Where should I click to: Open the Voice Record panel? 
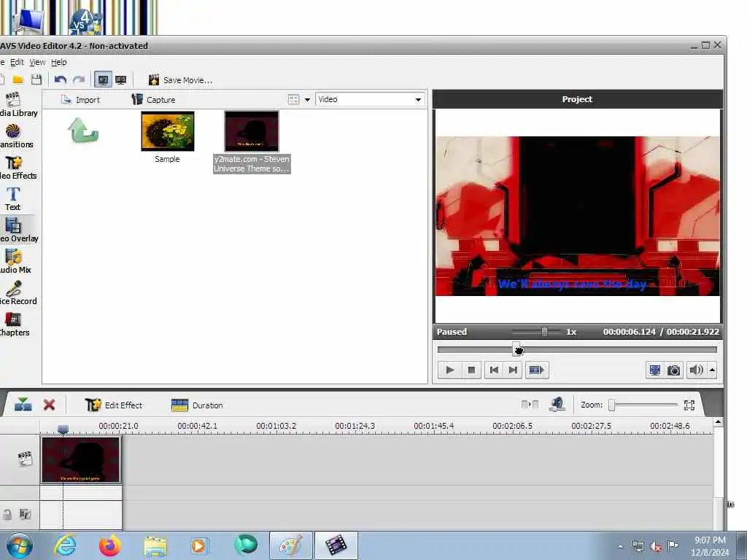(x=18, y=293)
